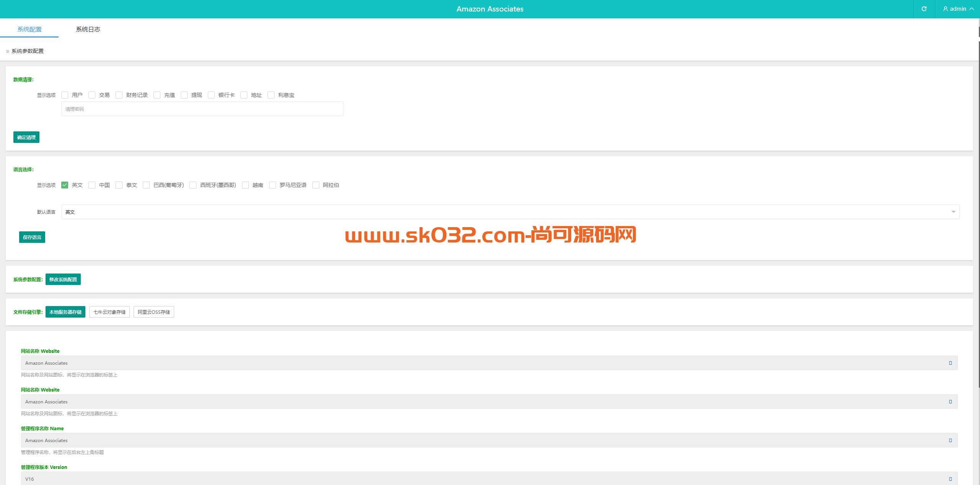The height and width of the screenshot is (485, 980).
Task: Click the 文件存储引擎 label
Action: click(28, 312)
